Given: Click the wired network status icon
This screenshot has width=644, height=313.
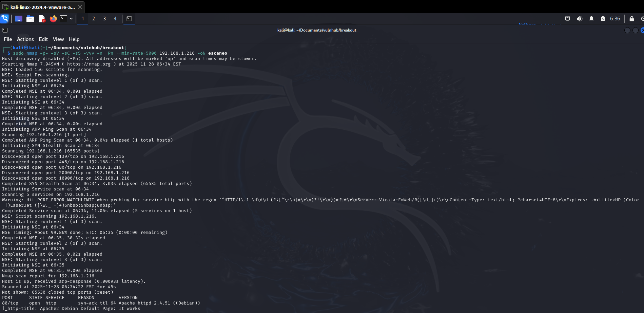Looking at the screenshot, I should [567, 19].
